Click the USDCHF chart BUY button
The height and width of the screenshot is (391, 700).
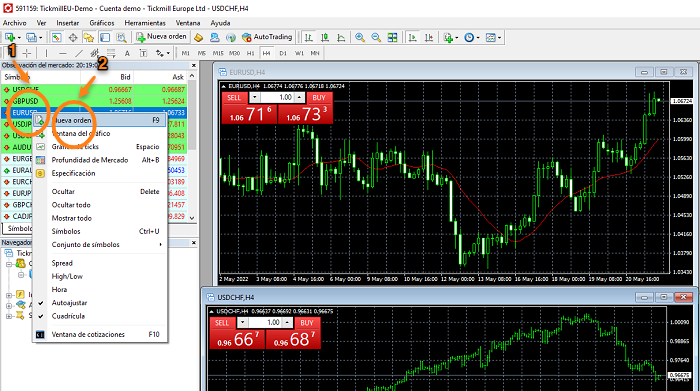307,323
